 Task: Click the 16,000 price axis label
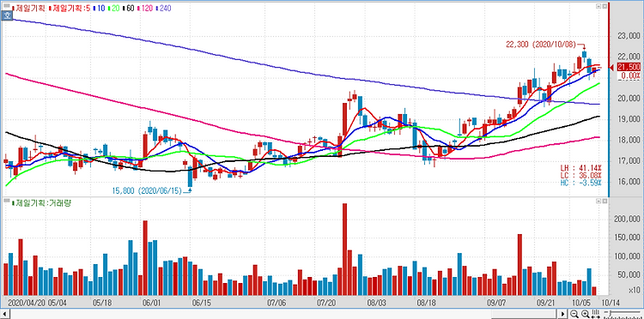pyautogui.click(x=629, y=182)
